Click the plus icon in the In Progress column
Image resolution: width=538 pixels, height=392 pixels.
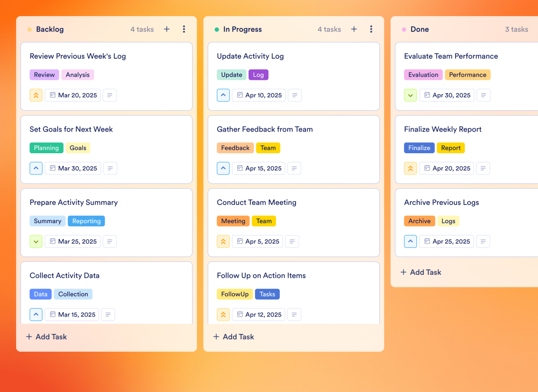pyautogui.click(x=354, y=29)
